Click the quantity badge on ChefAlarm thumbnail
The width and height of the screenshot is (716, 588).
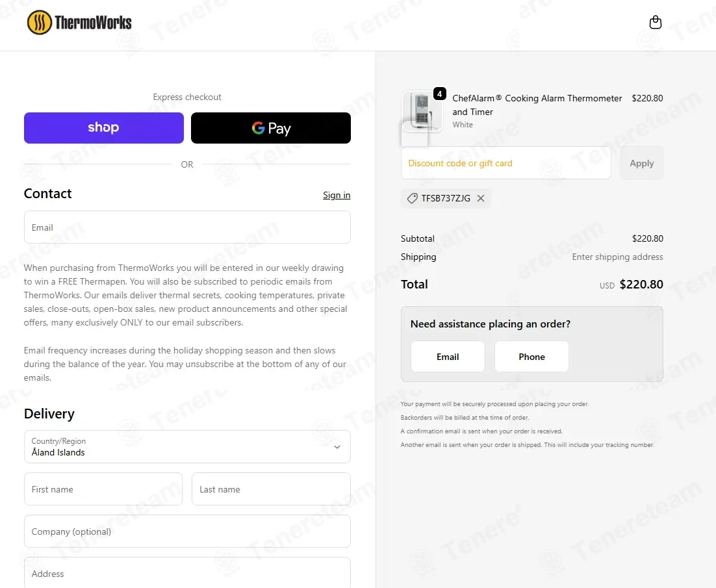coord(439,94)
